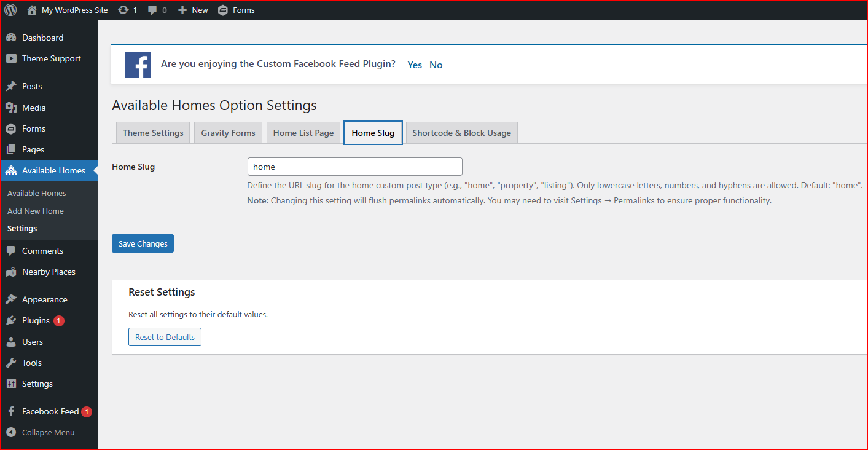
Task: Click the Users person icon
Action: tap(11, 342)
